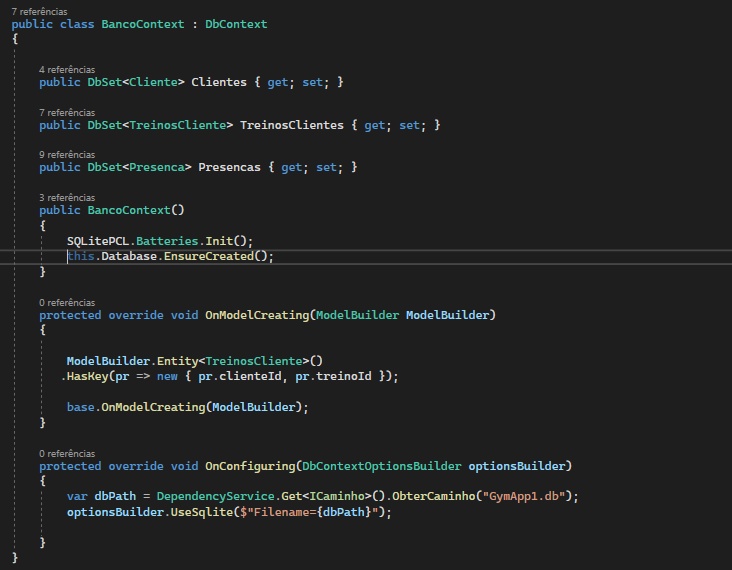Click the '3 referências' link above the constructor

(67, 198)
